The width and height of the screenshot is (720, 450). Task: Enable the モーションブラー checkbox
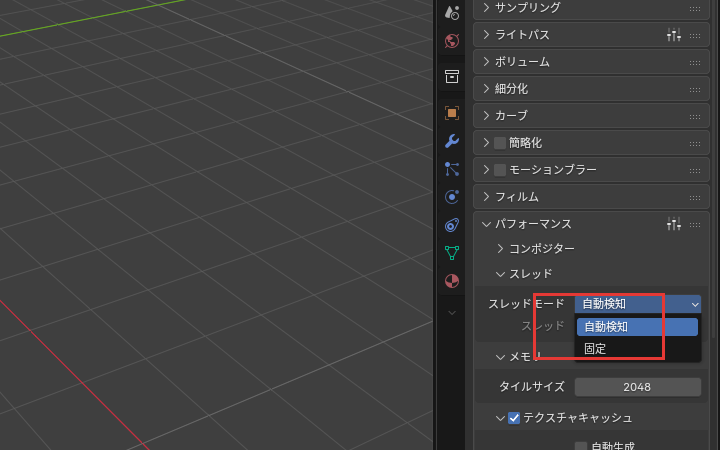500,170
